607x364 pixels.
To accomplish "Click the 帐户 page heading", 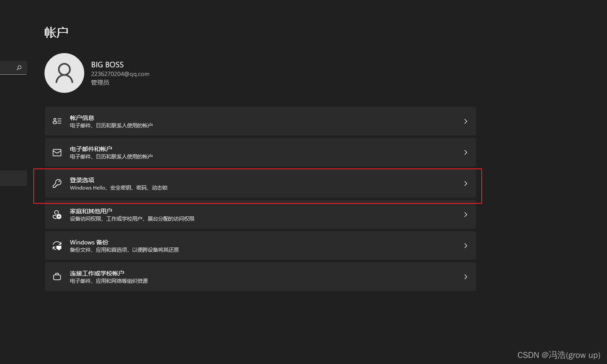I will [x=56, y=32].
